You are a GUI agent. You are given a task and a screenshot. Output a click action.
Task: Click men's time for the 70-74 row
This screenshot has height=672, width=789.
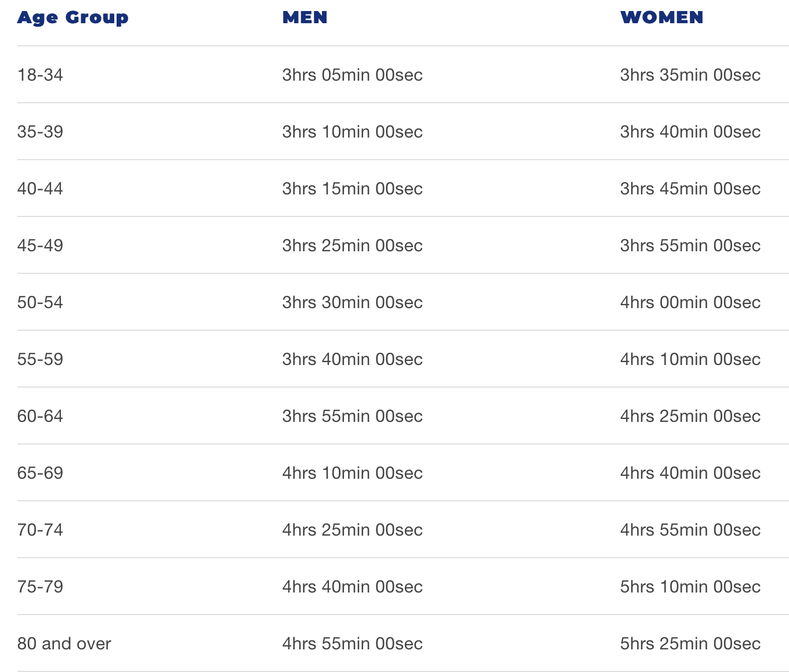click(x=353, y=530)
